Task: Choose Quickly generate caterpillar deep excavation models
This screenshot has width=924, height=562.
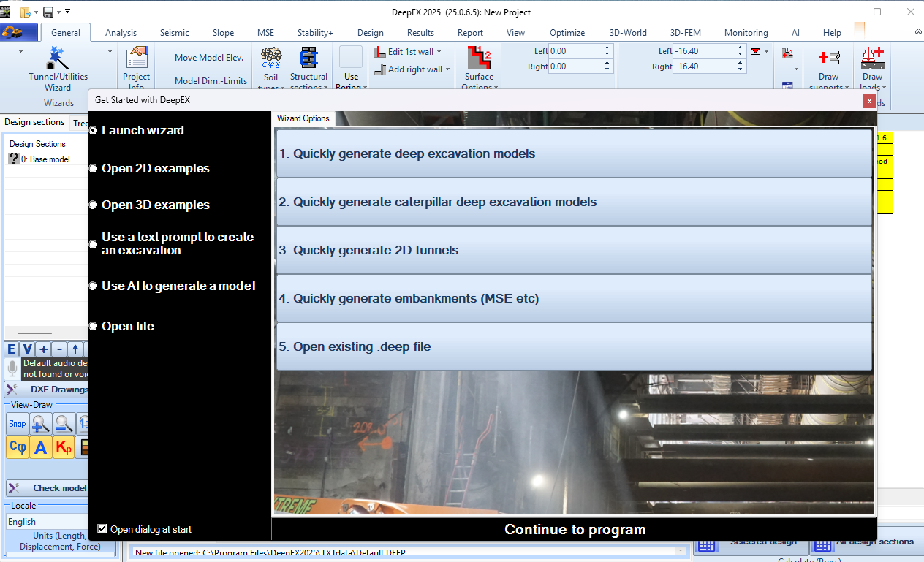Action: click(x=574, y=202)
